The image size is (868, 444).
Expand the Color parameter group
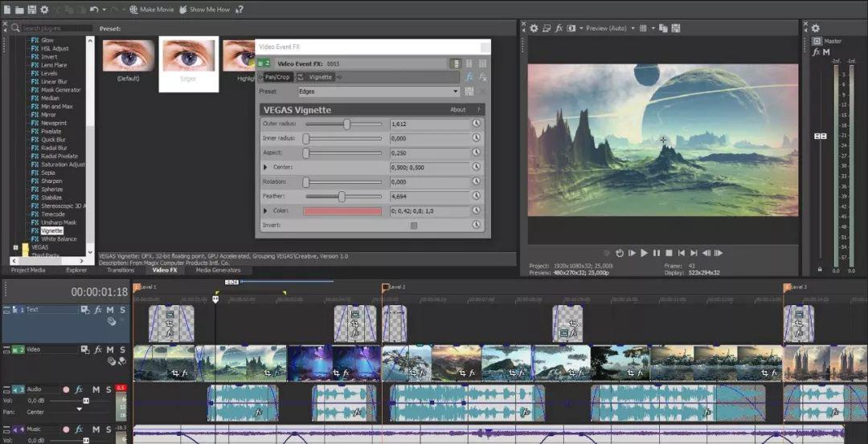pyautogui.click(x=266, y=211)
